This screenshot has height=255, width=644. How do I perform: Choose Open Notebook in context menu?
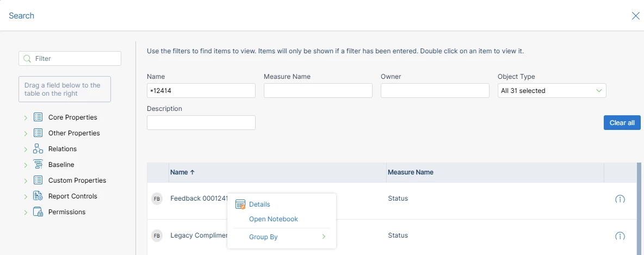(x=273, y=219)
